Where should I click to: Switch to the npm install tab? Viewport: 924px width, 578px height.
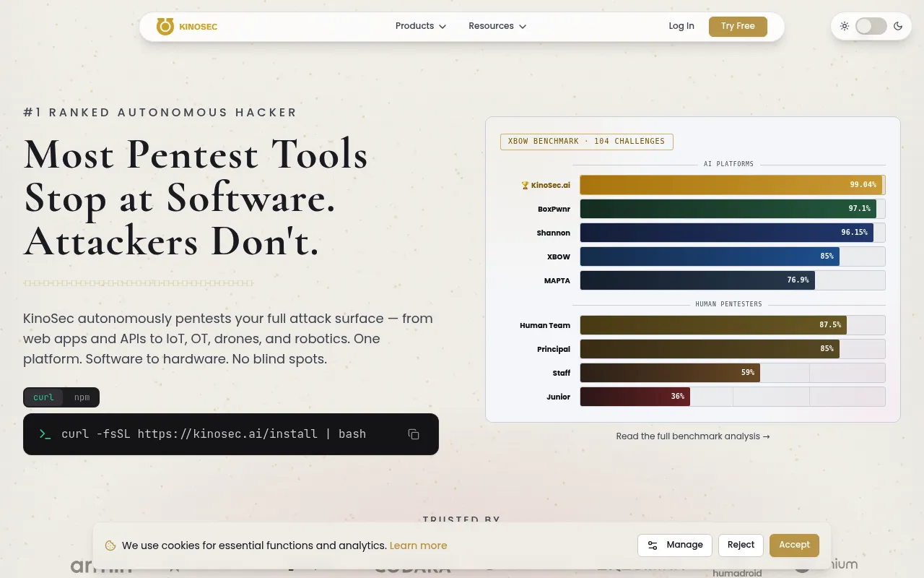pos(82,397)
